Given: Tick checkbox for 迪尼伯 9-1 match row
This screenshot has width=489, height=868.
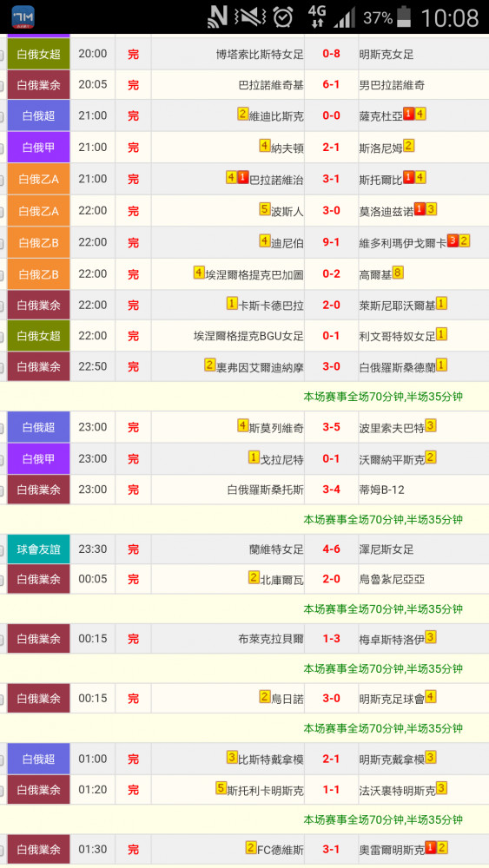Looking at the screenshot, I should point(2,244).
